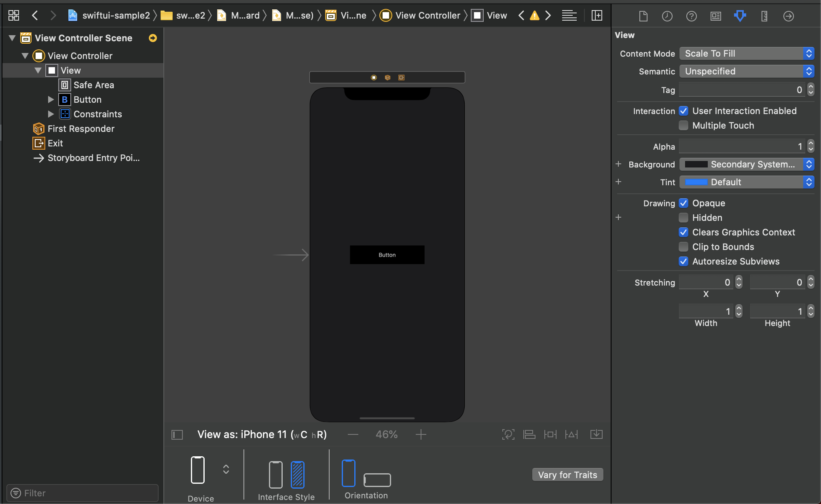
Task: Enable the Multiple Touch interaction checkbox
Action: point(683,125)
